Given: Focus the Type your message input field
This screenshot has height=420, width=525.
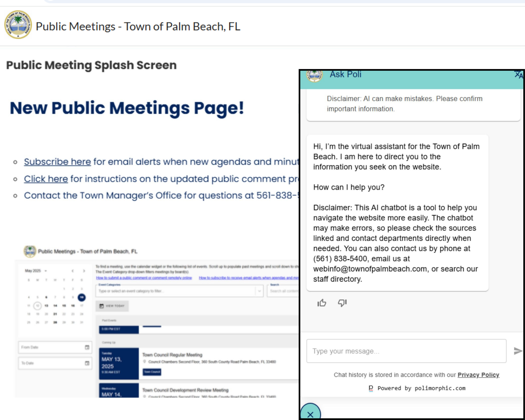Looking at the screenshot, I should 406,351.
